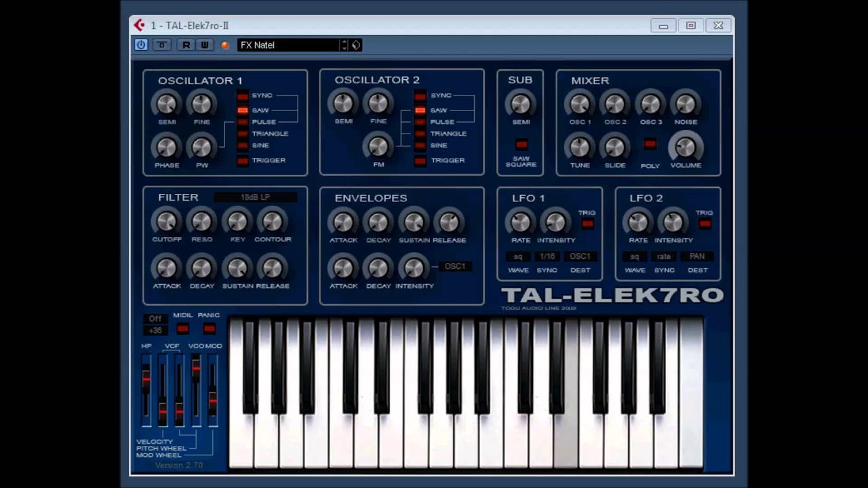Enable Oscillator 2 PULSE waveform
This screenshot has width=868, height=488.
tap(420, 122)
